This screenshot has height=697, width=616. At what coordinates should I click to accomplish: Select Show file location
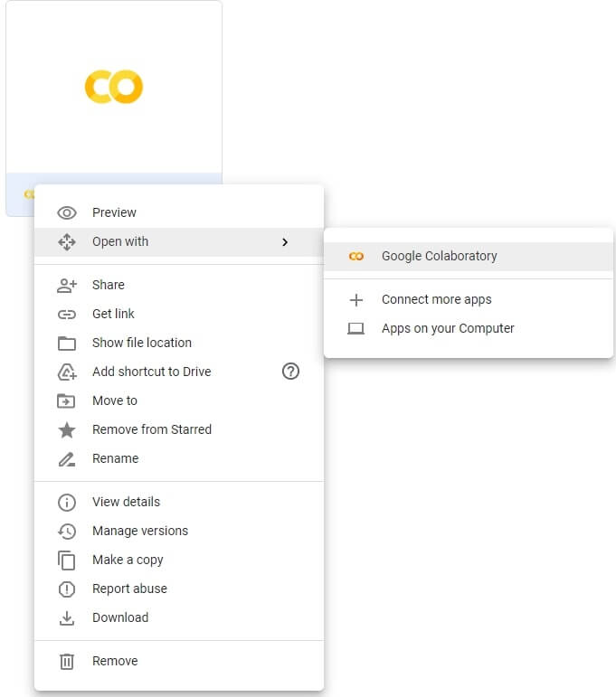coord(179,343)
